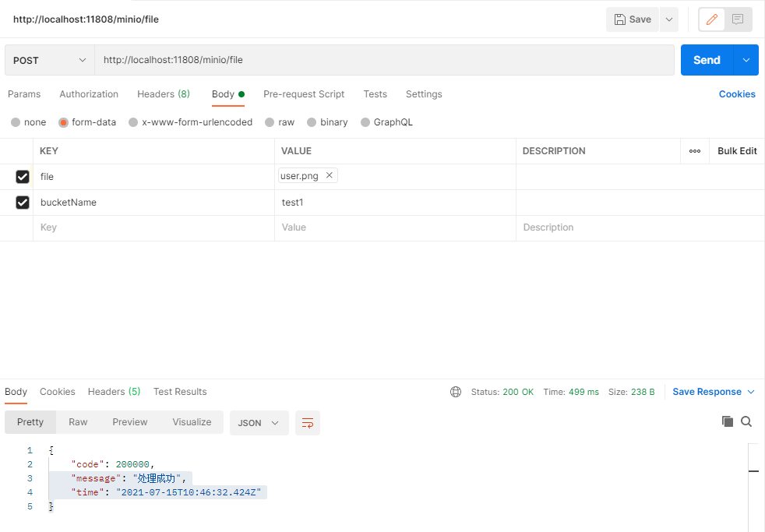This screenshot has height=532, width=765.
Task: Select the pencil edit icon near Save
Action: click(x=711, y=19)
